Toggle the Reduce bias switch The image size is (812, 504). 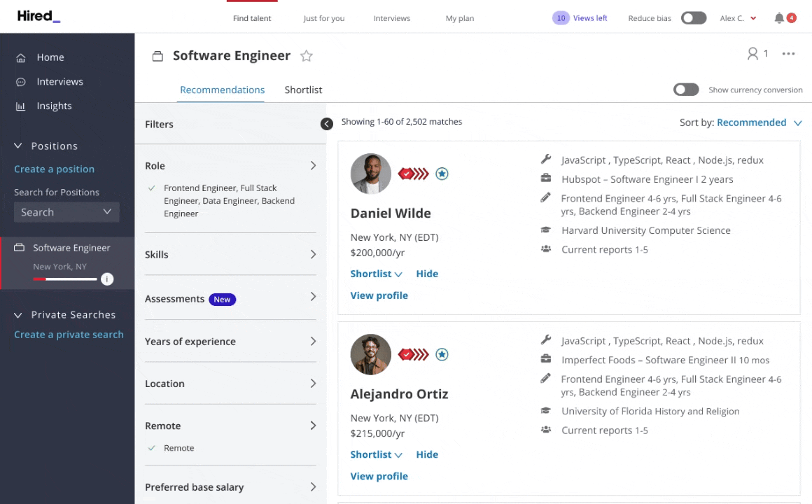(x=694, y=18)
